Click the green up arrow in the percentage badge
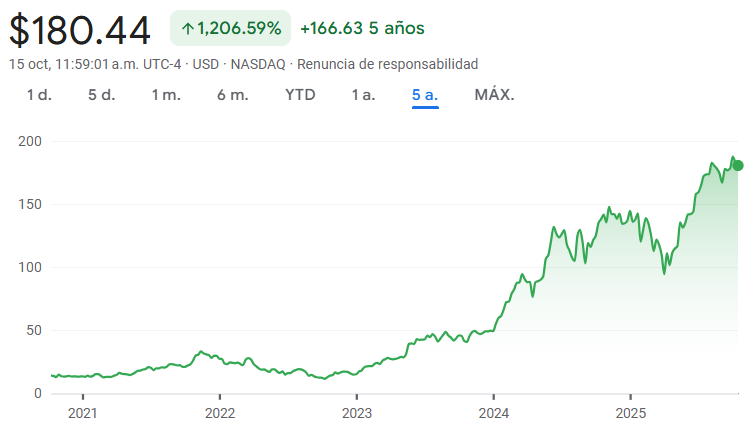Viewport: 754px width, 436px height. click(x=187, y=28)
